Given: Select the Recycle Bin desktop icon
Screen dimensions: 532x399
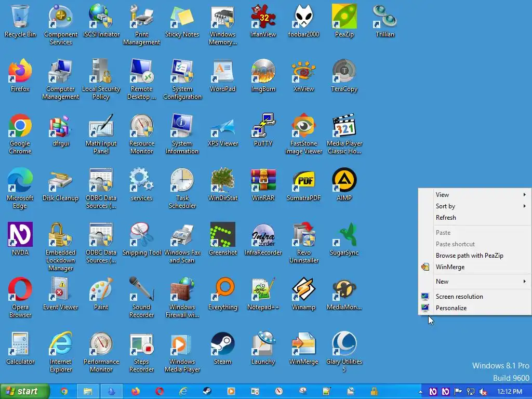Looking at the screenshot, I should coord(20,21).
